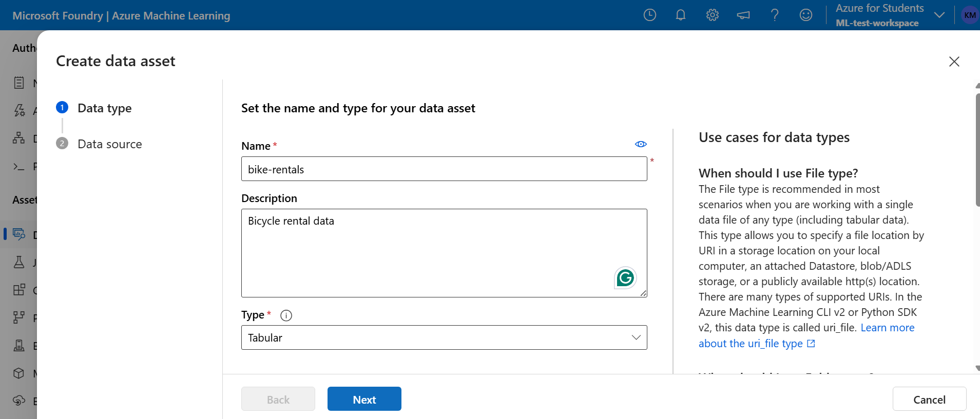Click the Cancel button
The height and width of the screenshot is (419, 980).
[x=929, y=399]
